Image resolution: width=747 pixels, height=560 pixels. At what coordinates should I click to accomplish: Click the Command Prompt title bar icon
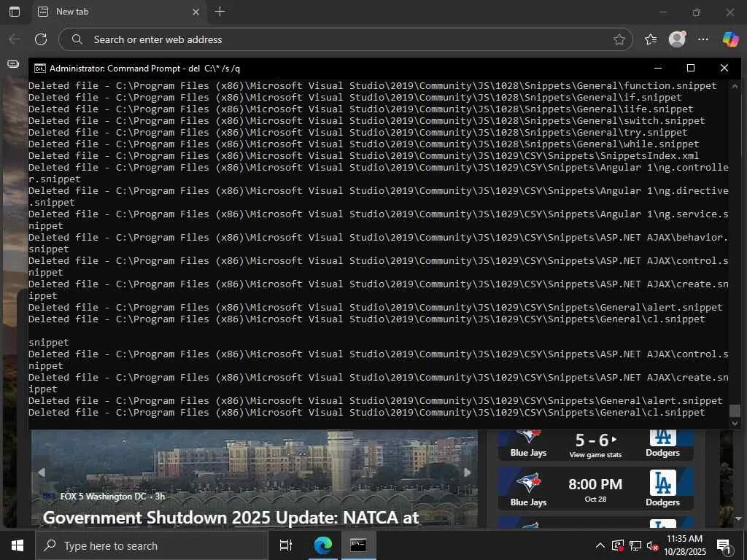click(x=40, y=69)
